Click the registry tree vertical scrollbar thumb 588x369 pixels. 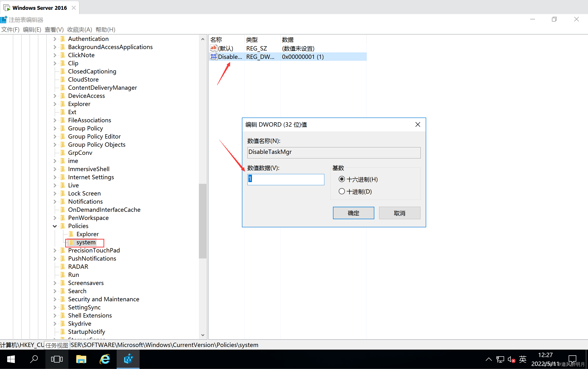[x=203, y=221]
